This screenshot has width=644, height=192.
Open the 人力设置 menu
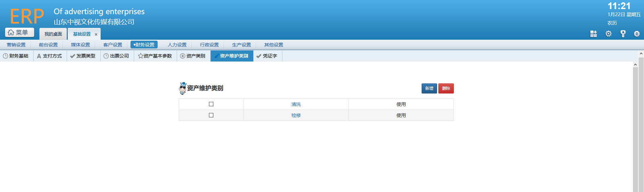[177, 45]
